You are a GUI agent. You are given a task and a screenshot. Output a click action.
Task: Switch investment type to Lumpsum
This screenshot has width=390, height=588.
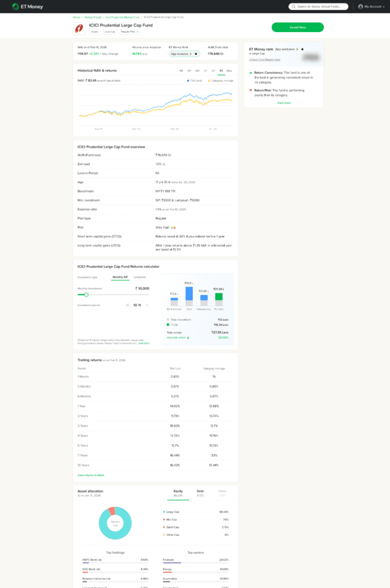[x=140, y=277]
